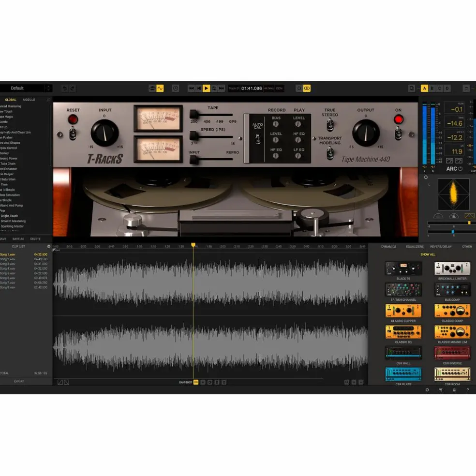This screenshot has width=476, height=476.
Task: Click the TAPE formula slider handle
Action: (194, 115)
